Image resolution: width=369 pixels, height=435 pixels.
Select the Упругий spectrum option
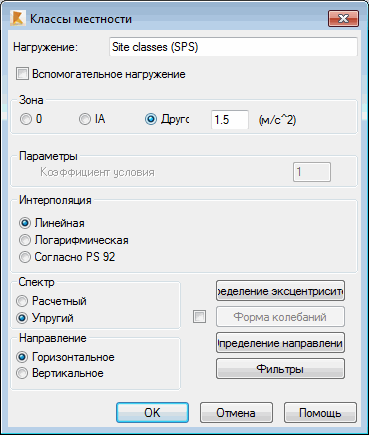(x=22, y=318)
